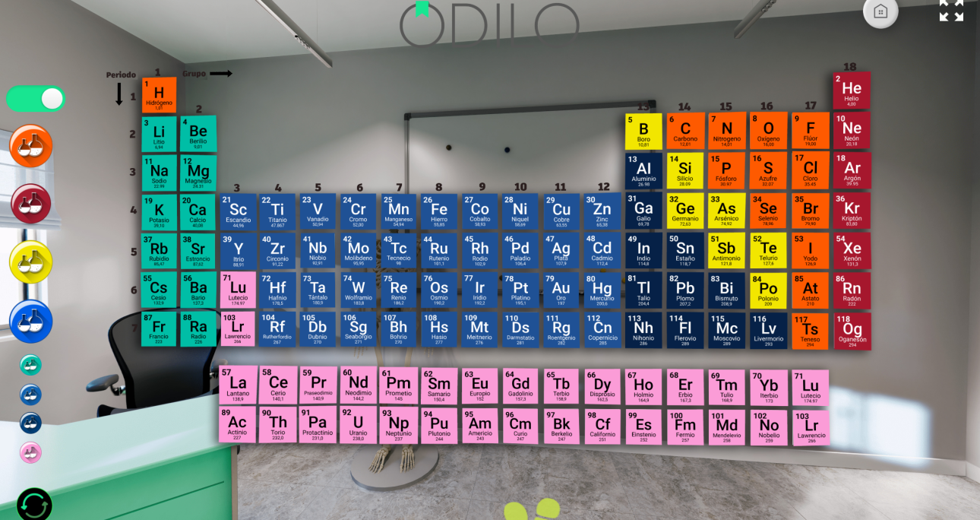
Task: Choose the Plutonio (Pu) tile
Action: 439,426
